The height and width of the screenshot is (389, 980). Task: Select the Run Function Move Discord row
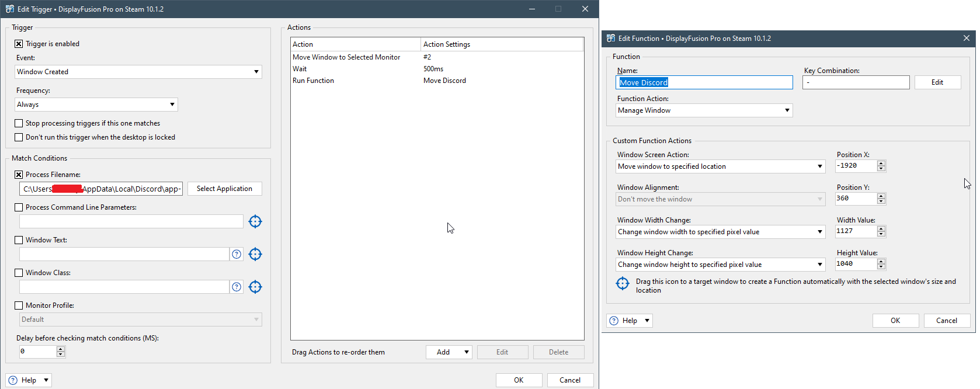coord(437,81)
